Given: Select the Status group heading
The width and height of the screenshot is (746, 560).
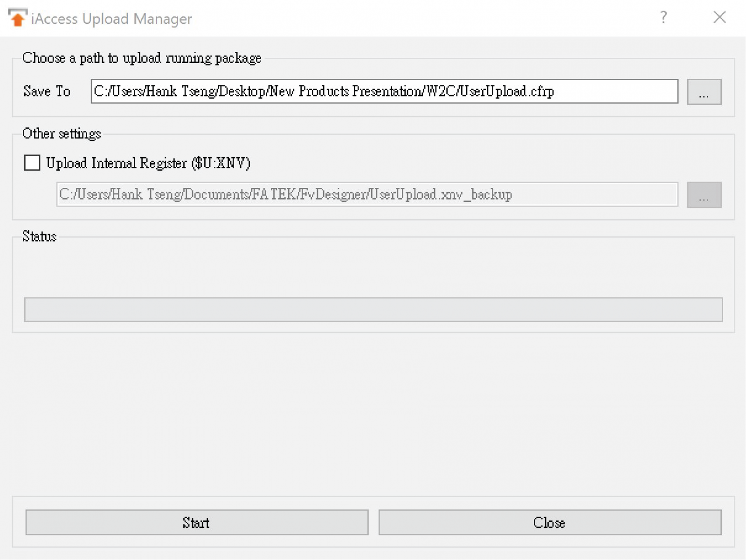Looking at the screenshot, I should pyautogui.click(x=40, y=236).
